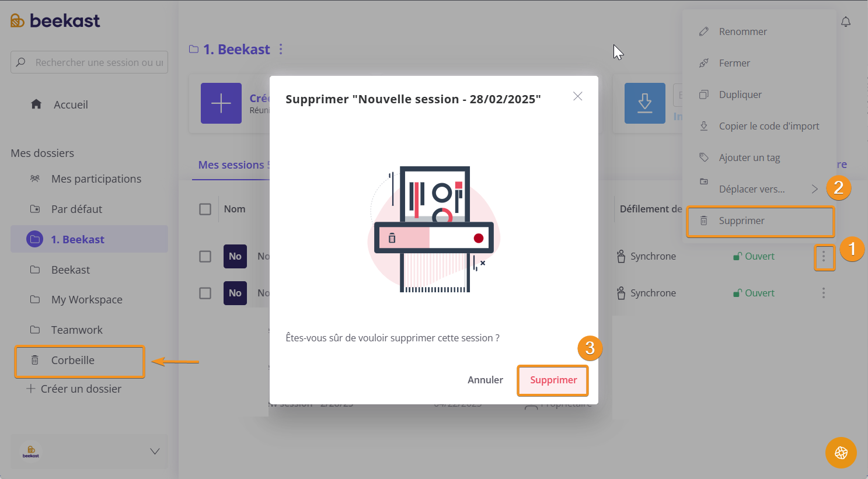Viewport: 868px width, 479px height.
Task: Expand the workspace selector chevron at bottom left
Action: click(x=155, y=451)
